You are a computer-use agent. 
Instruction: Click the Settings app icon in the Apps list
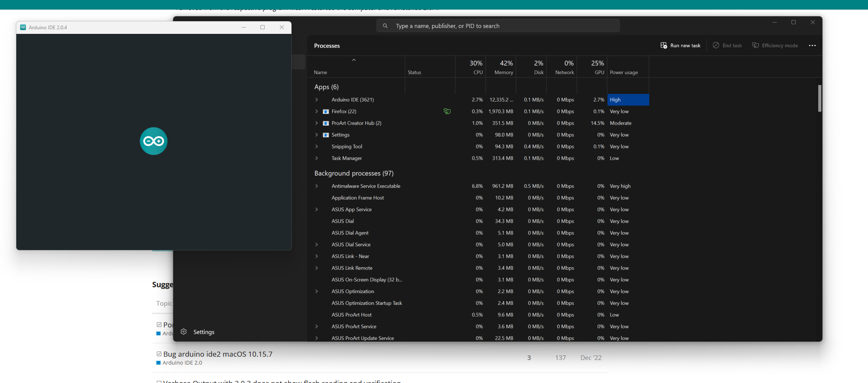click(x=326, y=135)
